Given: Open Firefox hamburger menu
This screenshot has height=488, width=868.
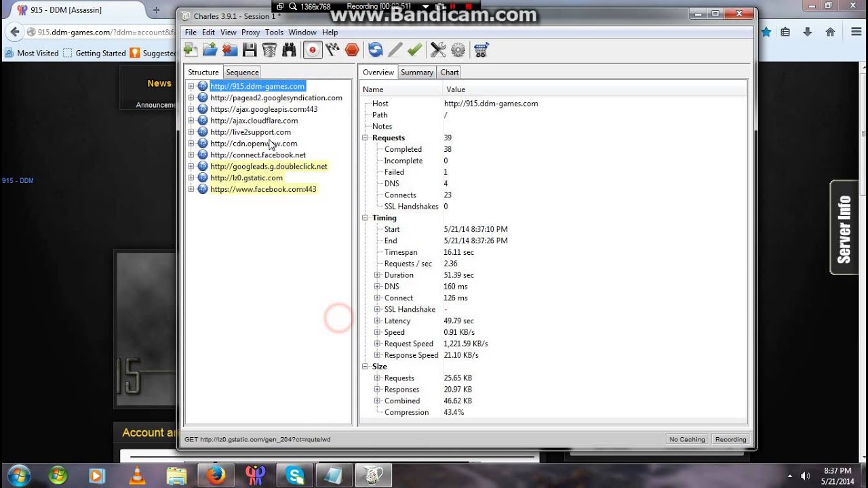Looking at the screenshot, I should coord(856,32).
